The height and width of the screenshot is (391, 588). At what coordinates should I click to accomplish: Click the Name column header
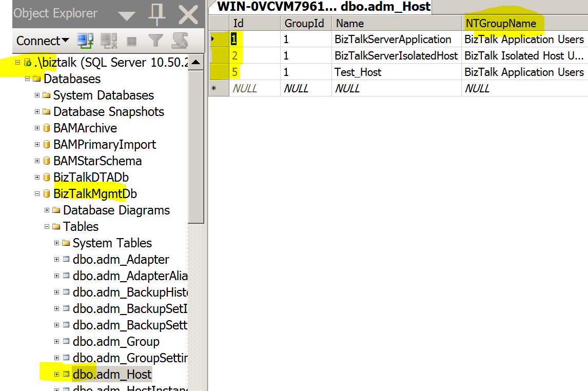[x=397, y=23]
